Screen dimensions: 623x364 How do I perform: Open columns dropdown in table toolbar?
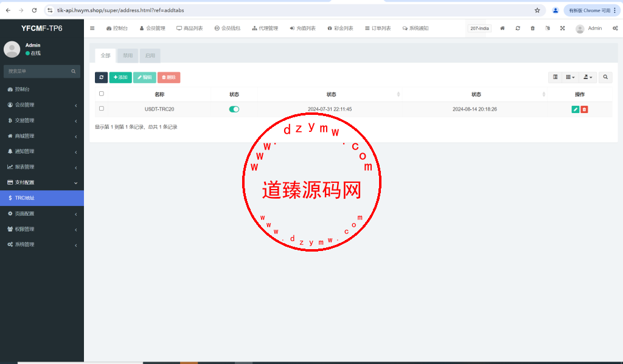coord(570,77)
